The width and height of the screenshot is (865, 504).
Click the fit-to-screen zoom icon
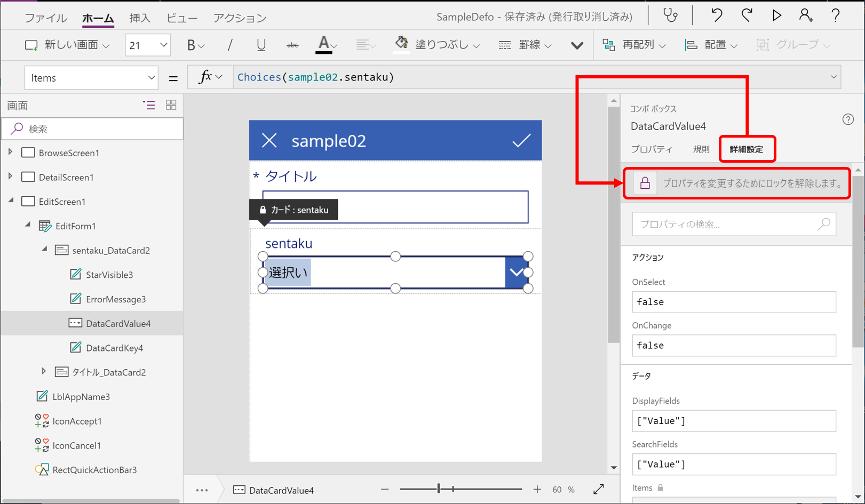click(x=598, y=489)
